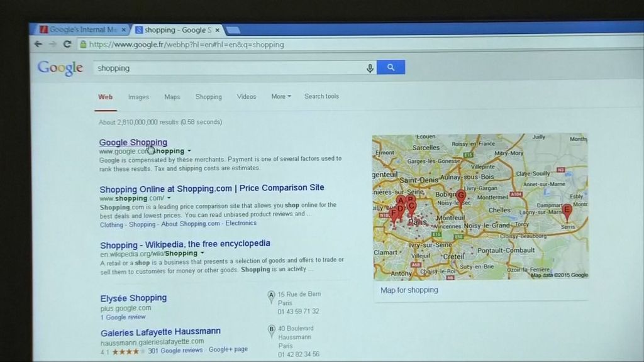Open Search tools options
The image size is (644, 362).
321,96
